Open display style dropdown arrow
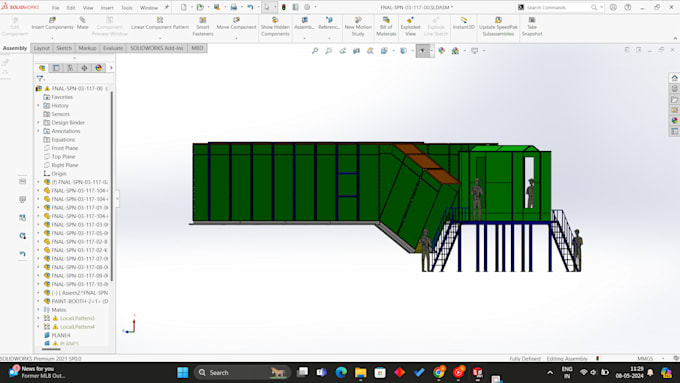The image size is (680, 383). pyautogui.click(x=412, y=51)
